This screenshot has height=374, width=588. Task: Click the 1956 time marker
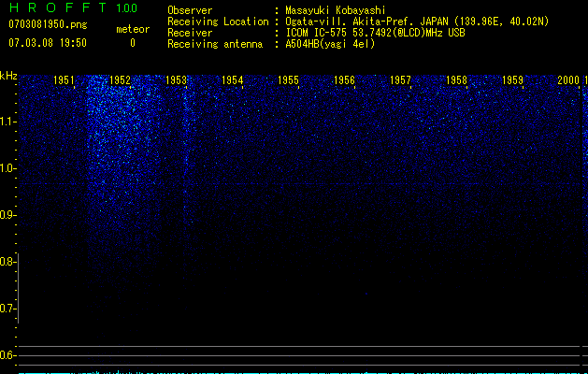point(344,79)
